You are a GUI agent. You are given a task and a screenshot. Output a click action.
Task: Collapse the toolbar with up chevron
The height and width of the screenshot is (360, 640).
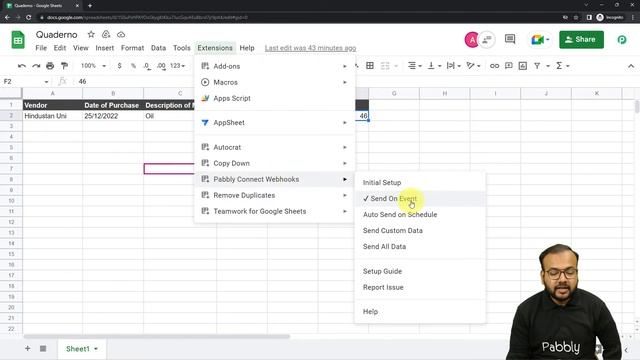pos(631,66)
